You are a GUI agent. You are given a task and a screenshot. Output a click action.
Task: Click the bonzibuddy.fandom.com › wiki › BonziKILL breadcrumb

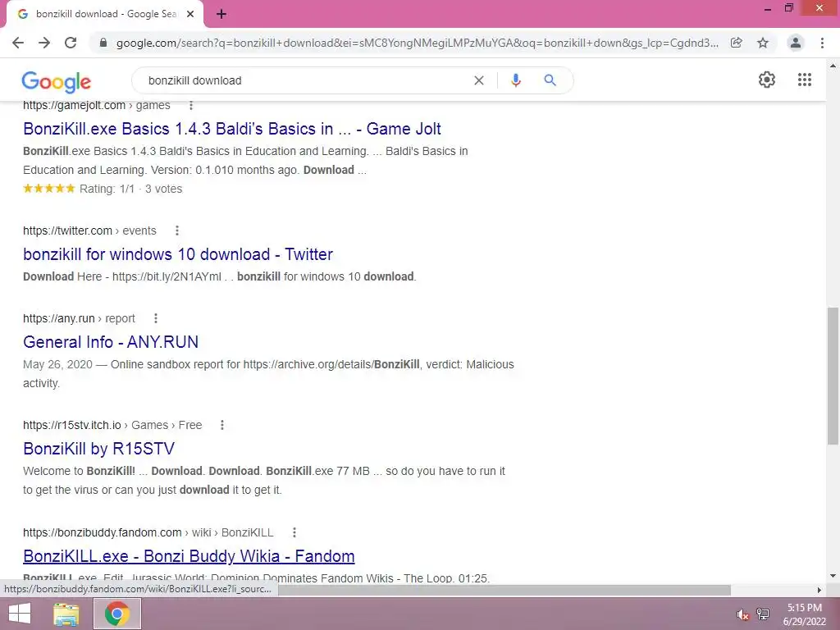tap(148, 532)
